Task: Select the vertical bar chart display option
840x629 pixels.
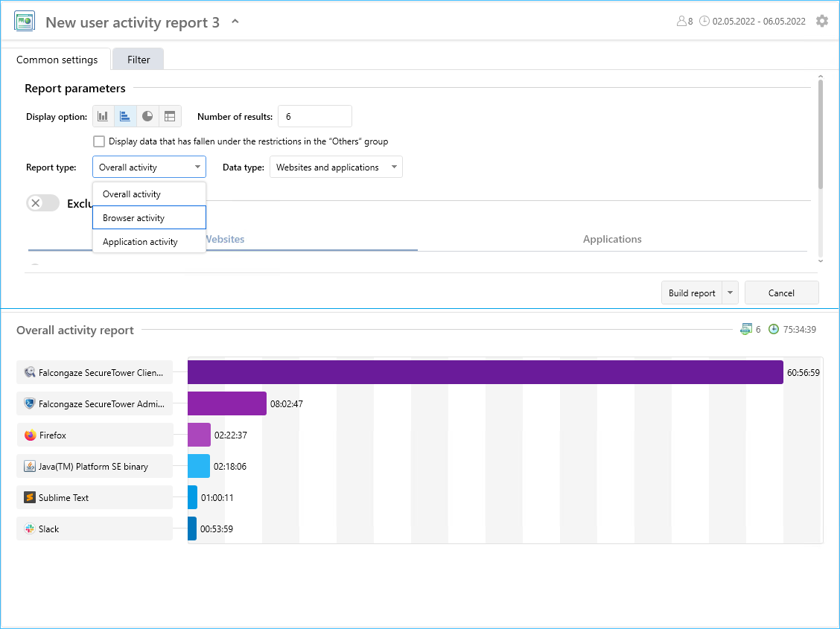Action: point(103,116)
